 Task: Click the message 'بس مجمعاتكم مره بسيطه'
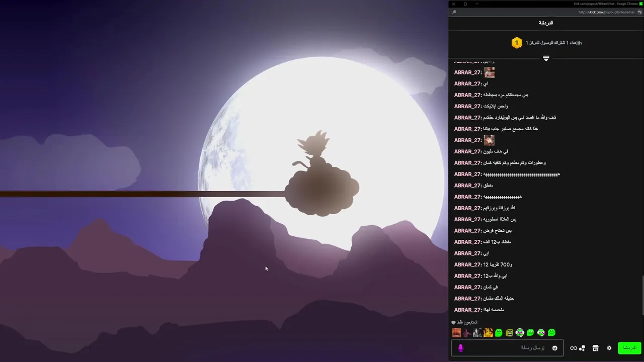click(x=506, y=95)
